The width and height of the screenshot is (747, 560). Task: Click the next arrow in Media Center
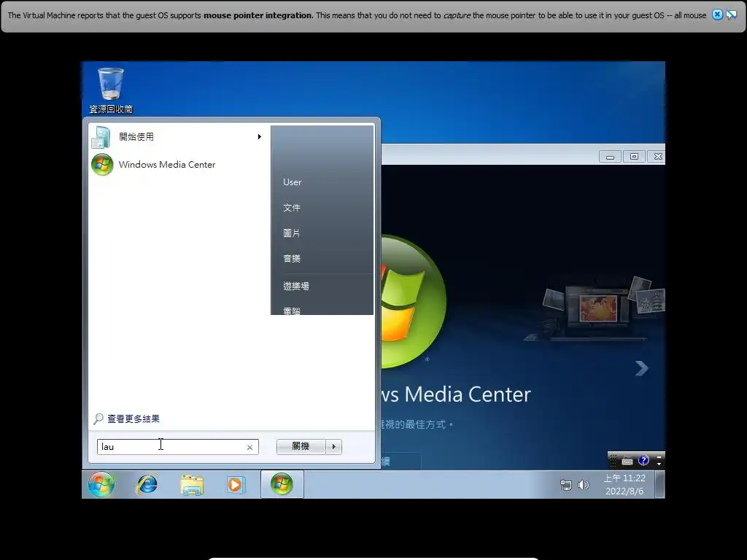642,368
